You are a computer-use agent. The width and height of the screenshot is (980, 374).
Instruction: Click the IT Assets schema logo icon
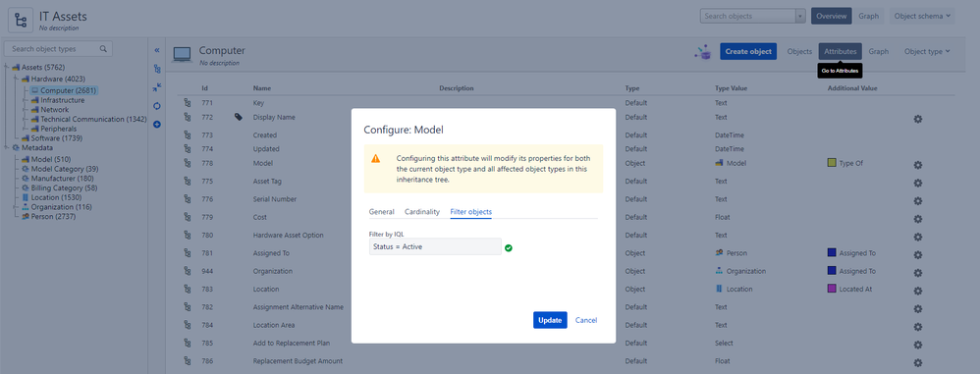[21, 20]
